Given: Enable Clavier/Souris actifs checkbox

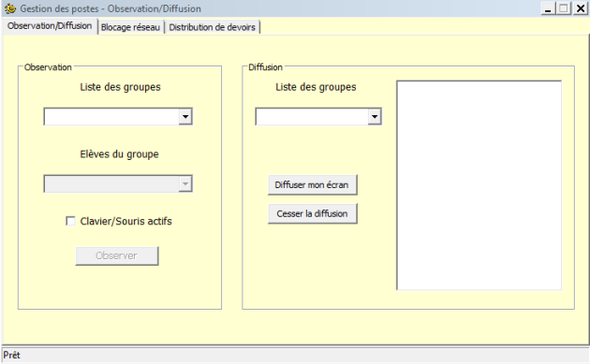Looking at the screenshot, I should click(x=70, y=221).
